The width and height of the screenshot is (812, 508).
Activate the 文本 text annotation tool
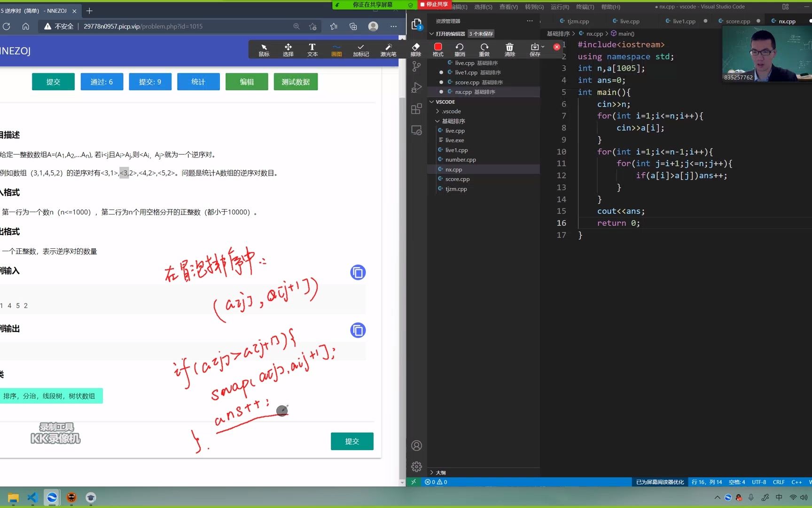coord(312,49)
